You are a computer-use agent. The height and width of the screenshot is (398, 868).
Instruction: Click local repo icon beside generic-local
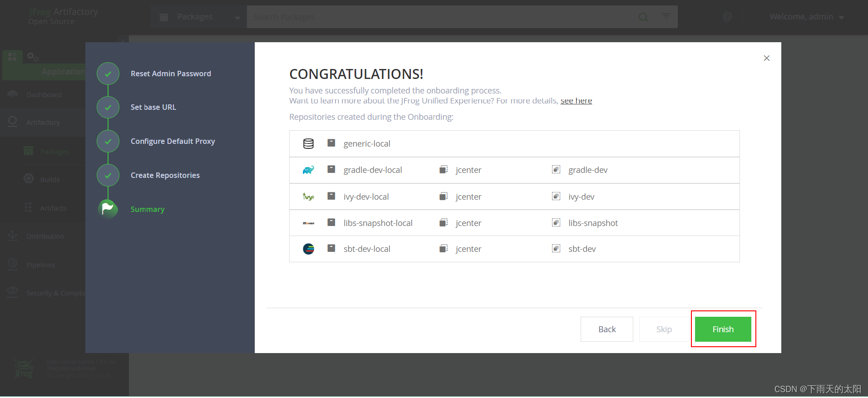(x=331, y=143)
